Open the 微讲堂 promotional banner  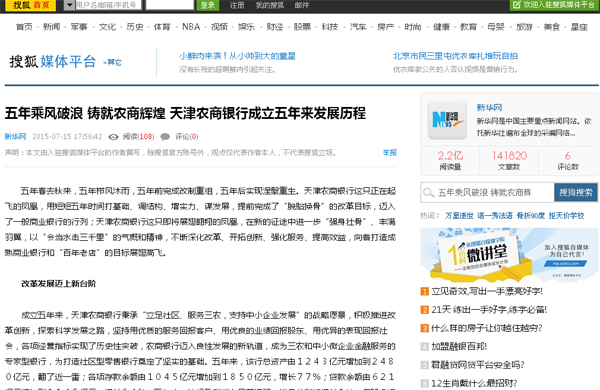click(509, 255)
